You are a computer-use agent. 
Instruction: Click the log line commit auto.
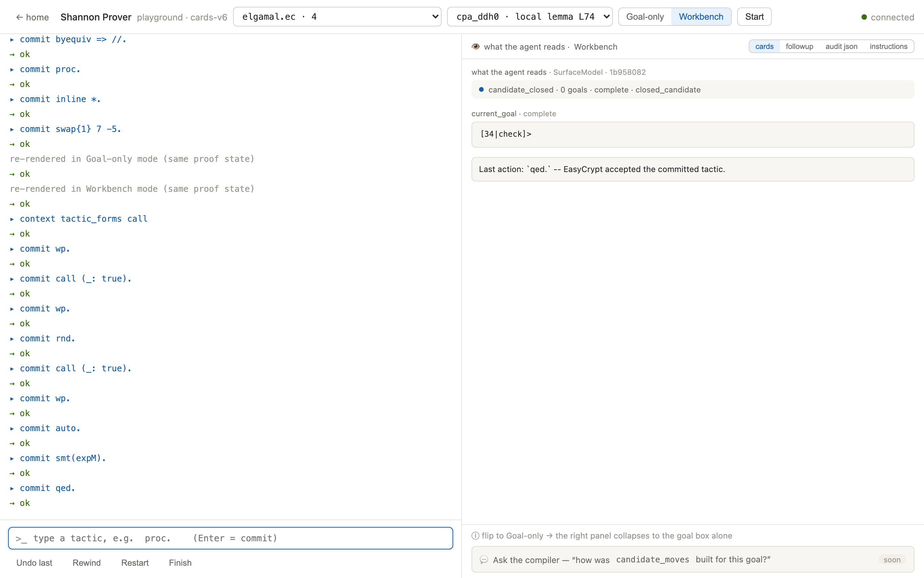click(x=50, y=428)
